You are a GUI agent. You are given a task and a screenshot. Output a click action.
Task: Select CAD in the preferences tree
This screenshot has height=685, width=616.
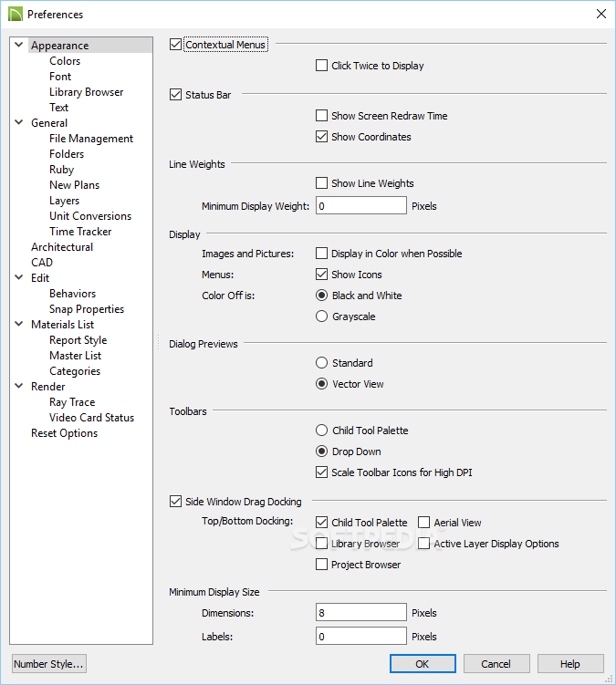pyautogui.click(x=42, y=263)
